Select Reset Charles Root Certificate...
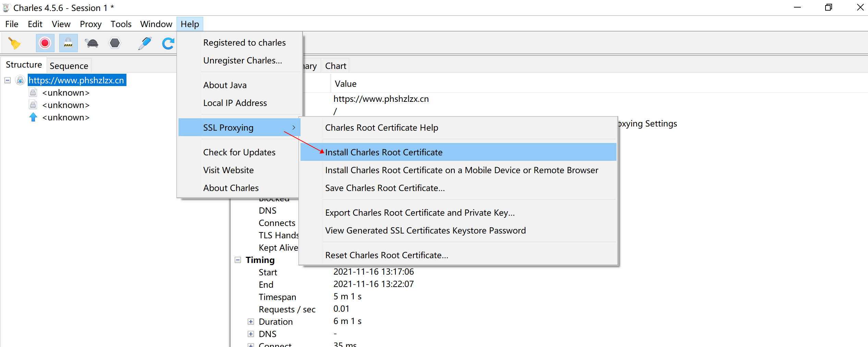 tap(459, 255)
